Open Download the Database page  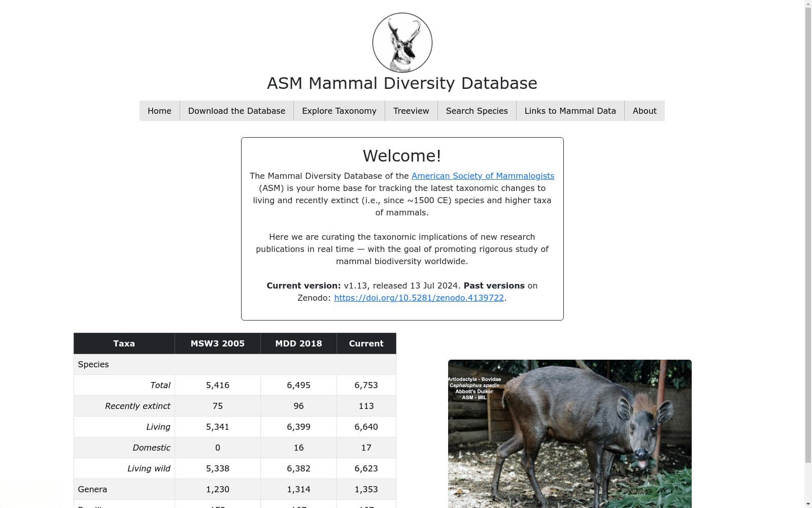[236, 111]
